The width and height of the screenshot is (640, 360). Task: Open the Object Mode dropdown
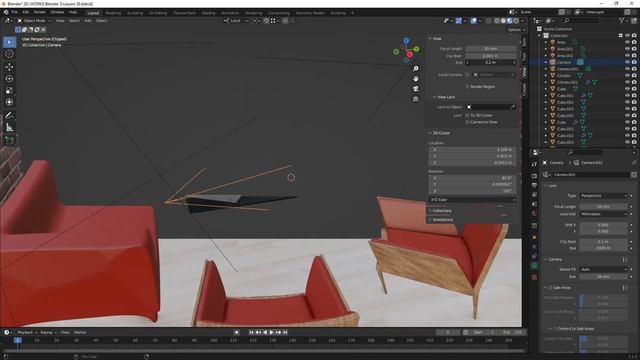pos(34,20)
